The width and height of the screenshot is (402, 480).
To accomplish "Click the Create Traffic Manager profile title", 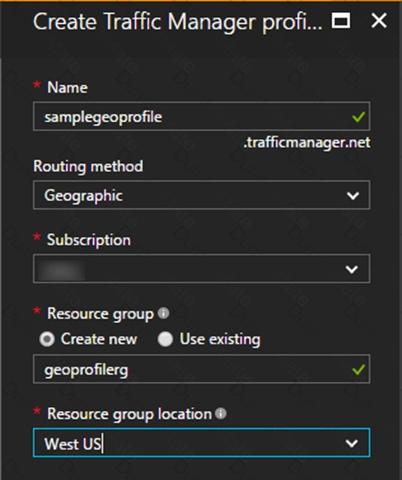I will (178, 22).
